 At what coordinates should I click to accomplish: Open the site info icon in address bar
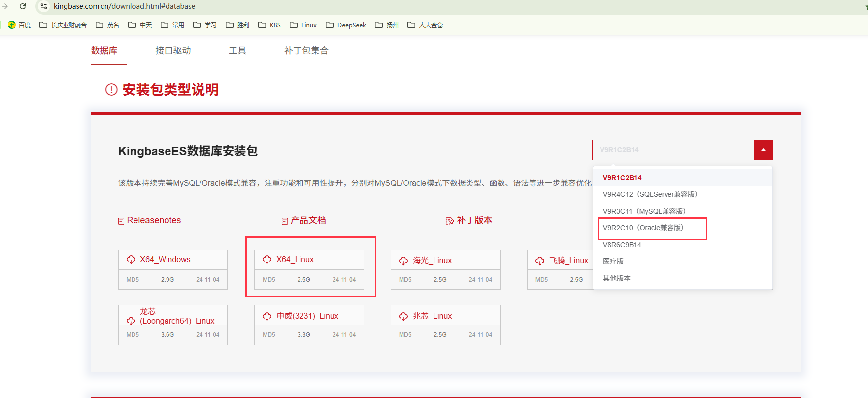click(44, 6)
